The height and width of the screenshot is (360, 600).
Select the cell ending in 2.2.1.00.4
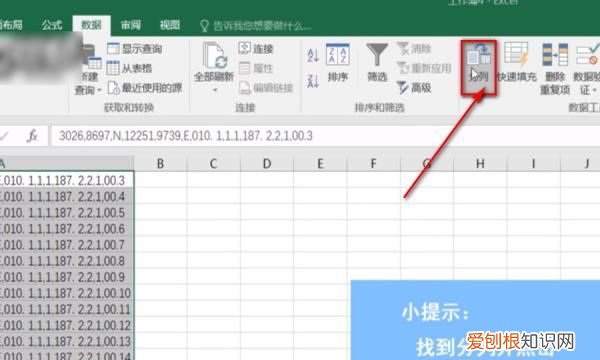tap(67, 196)
